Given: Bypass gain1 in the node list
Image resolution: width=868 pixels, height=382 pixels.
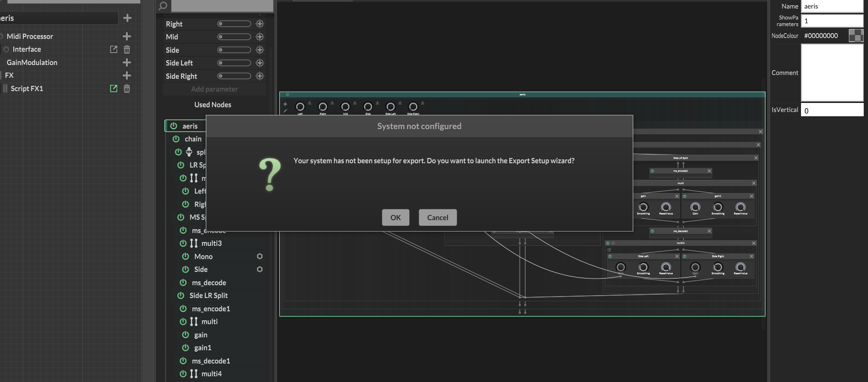Looking at the screenshot, I should (x=186, y=347).
